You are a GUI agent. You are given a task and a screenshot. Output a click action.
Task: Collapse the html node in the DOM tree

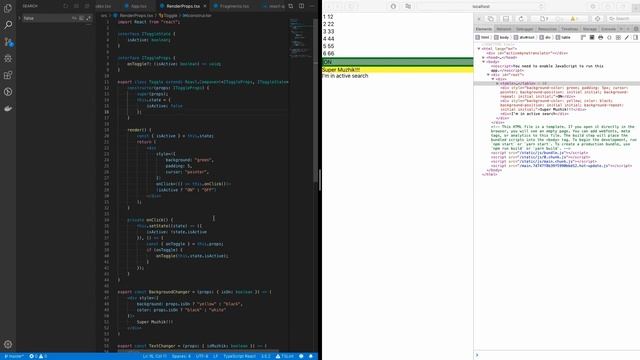tap(479, 49)
